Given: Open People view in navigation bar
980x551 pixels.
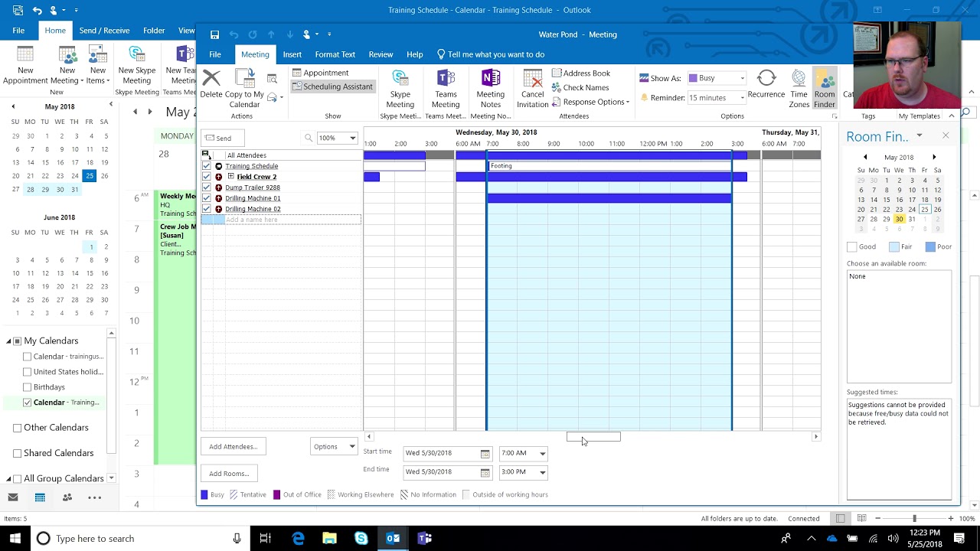Looking at the screenshot, I should 67,497.
